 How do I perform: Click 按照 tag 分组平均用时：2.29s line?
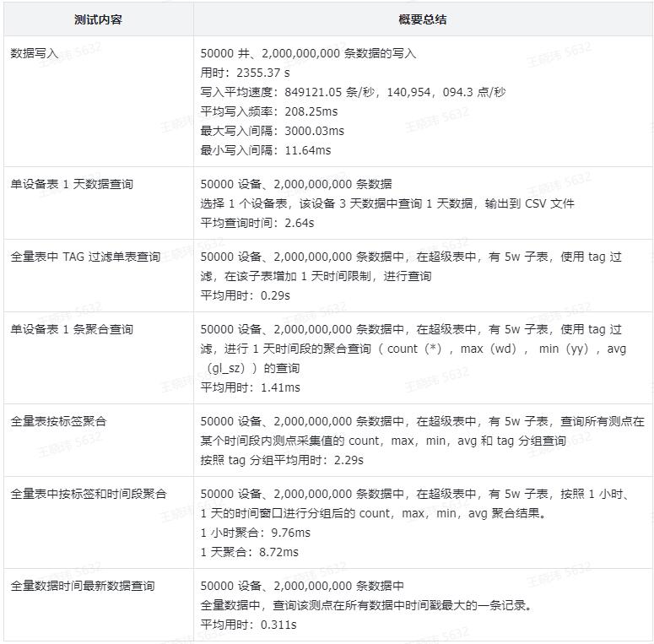(282, 460)
